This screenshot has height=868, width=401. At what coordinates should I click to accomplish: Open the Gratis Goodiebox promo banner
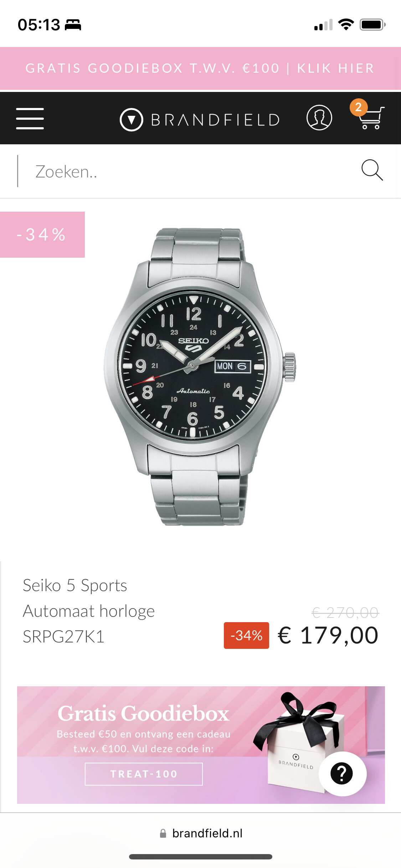[x=201, y=745]
